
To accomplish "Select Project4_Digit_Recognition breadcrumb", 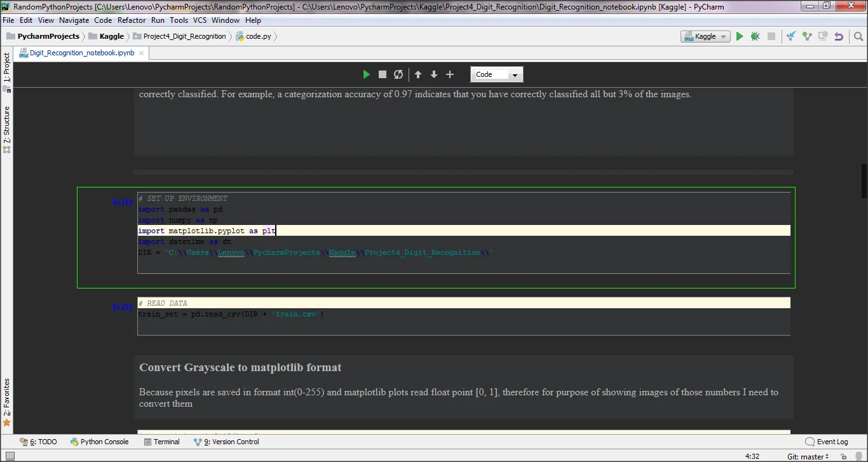I will (x=179, y=36).
